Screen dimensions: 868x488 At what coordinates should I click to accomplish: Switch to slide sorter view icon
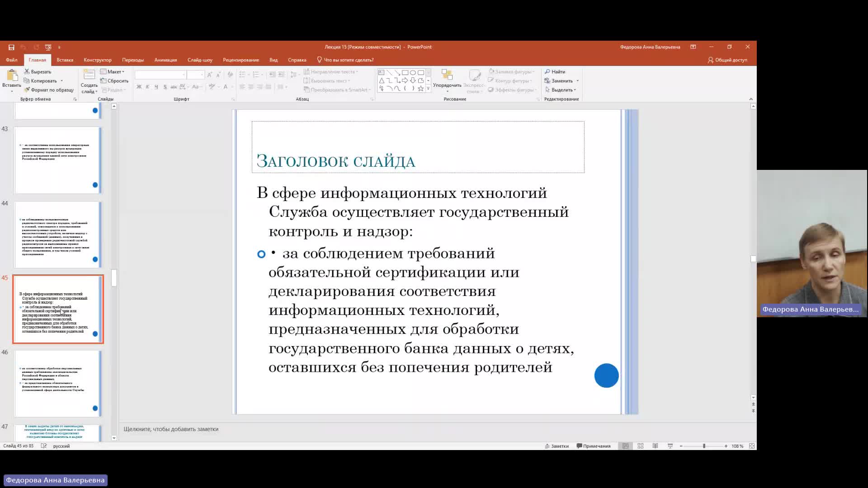[641, 446]
